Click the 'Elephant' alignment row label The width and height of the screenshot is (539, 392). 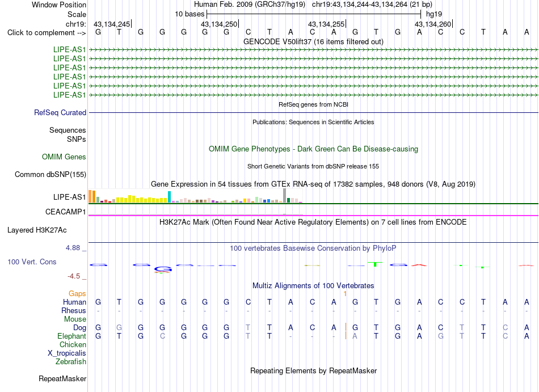point(71,336)
